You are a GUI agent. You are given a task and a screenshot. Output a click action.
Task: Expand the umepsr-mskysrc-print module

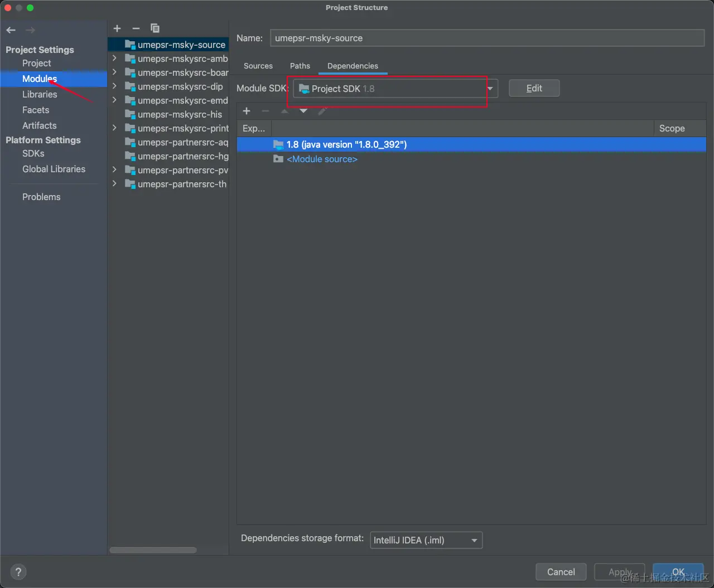(114, 128)
